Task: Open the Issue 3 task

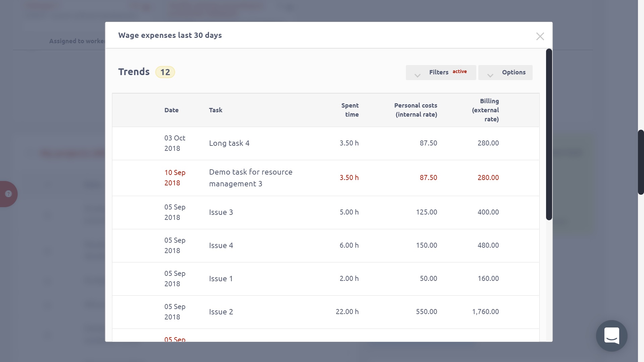Action: [221, 213]
